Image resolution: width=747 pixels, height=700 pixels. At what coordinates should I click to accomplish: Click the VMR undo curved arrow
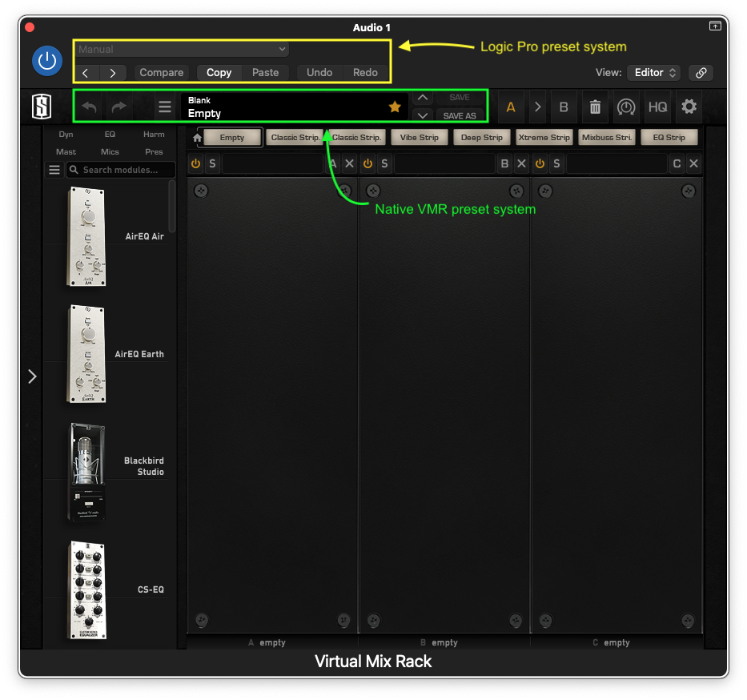pos(89,107)
